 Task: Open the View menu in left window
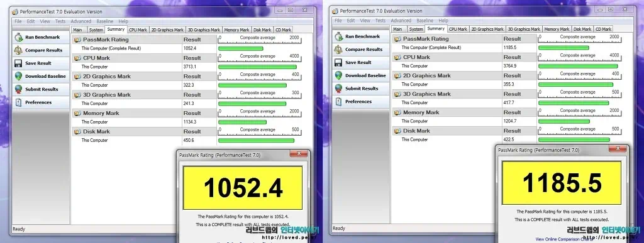tap(45, 21)
